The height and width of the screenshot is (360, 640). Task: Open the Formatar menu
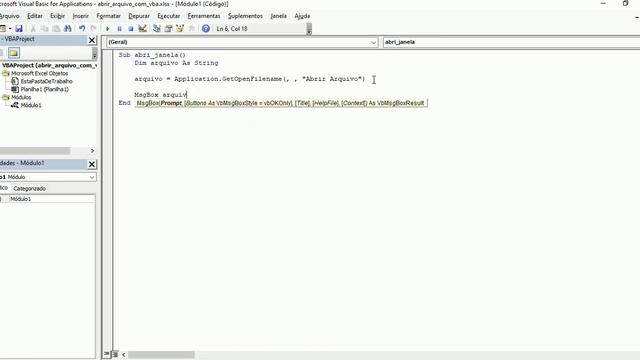point(109,16)
